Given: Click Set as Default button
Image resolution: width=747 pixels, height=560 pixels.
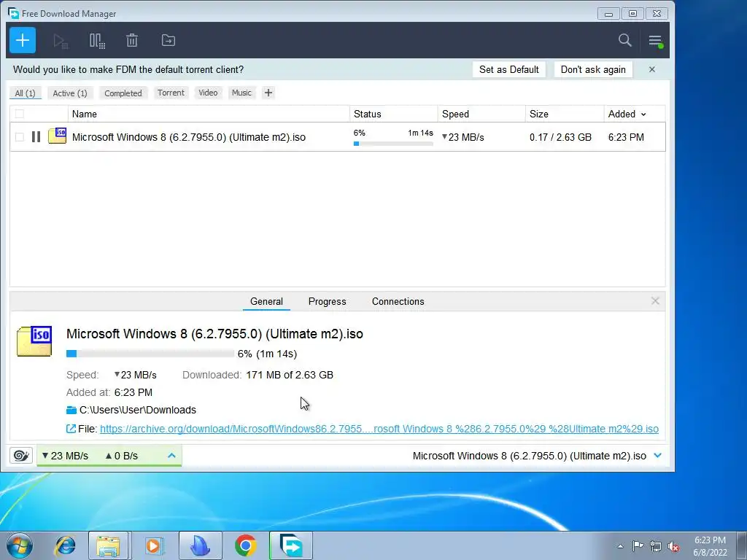Looking at the screenshot, I should (x=508, y=69).
